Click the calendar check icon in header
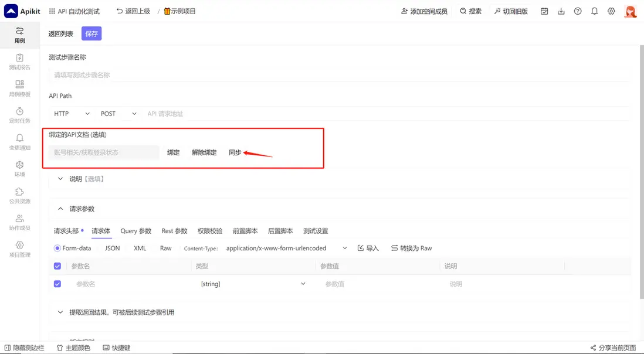This screenshot has width=644, height=354. pyautogui.click(x=544, y=12)
